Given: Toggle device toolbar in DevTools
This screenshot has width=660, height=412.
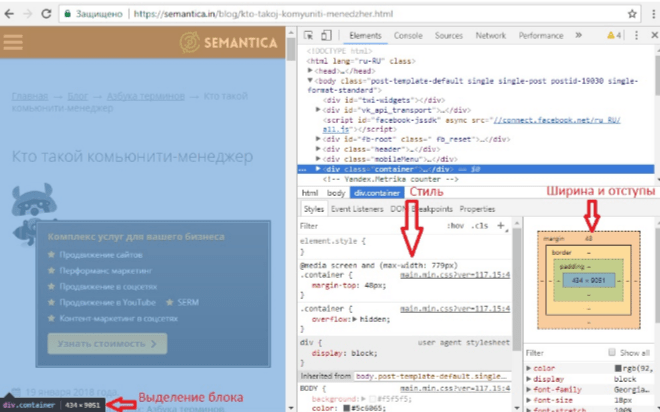Looking at the screenshot, I should 326,36.
